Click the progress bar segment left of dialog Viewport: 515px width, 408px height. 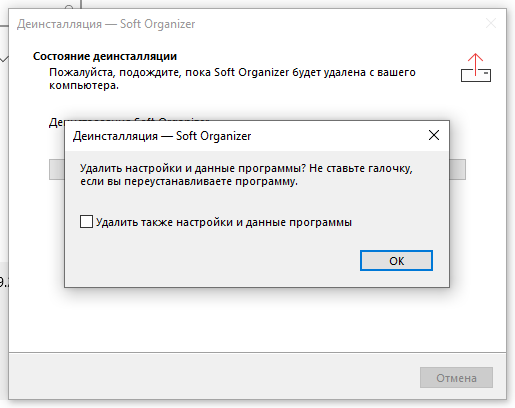pos(57,170)
